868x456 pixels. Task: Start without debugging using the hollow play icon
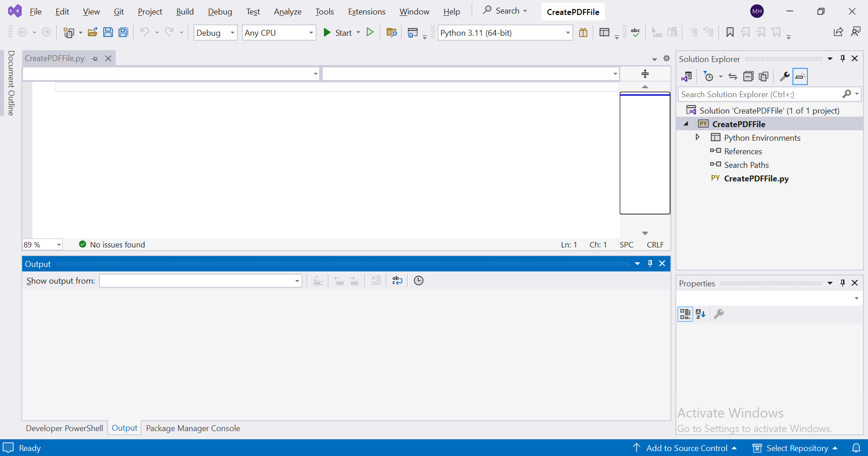click(x=370, y=33)
